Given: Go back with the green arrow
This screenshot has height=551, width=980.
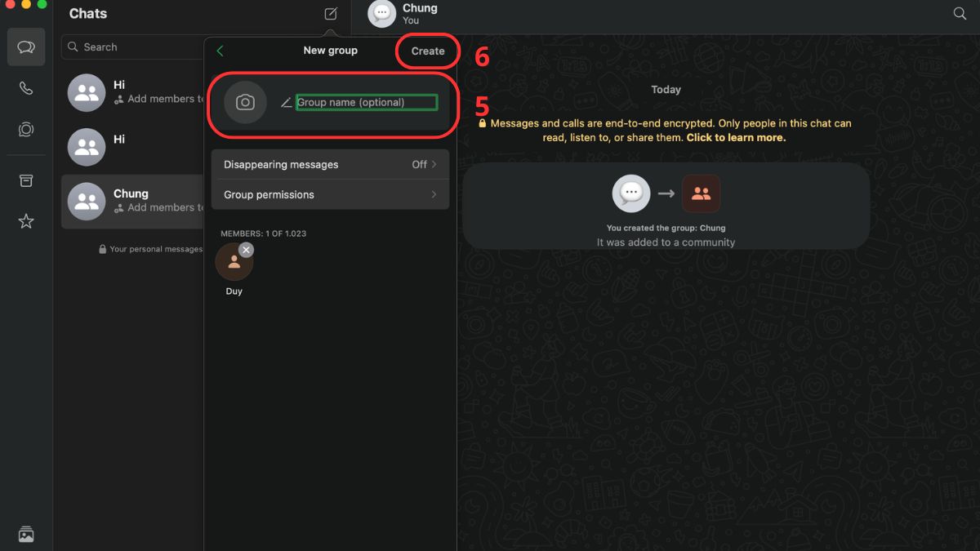Looking at the screenshot, I should tap(220, 51).
